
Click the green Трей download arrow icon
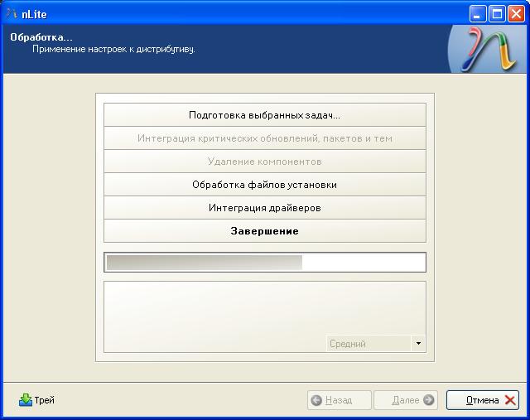pyautogui.click(x=26, y=400)
